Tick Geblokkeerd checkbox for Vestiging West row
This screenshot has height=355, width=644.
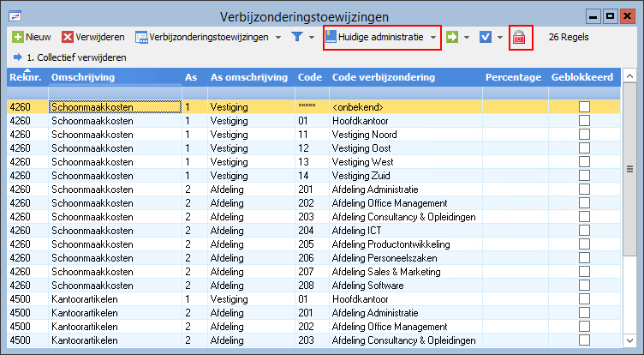tap(584, 162)
